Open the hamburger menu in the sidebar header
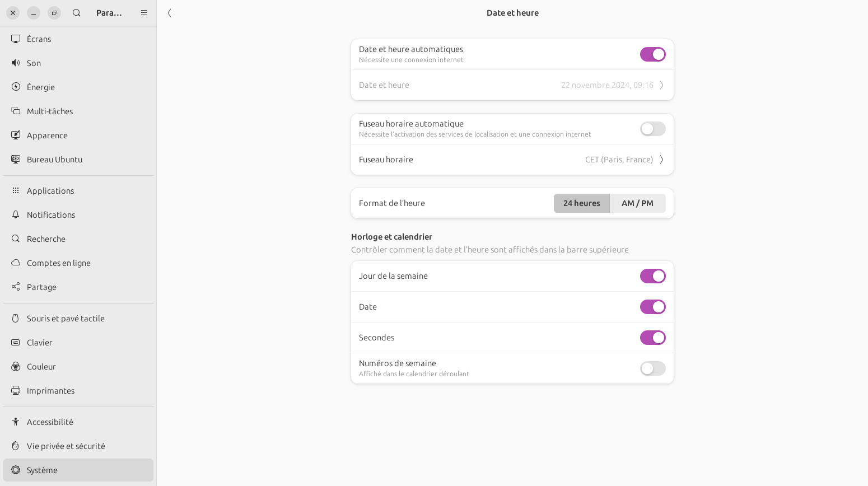The image size is (868, 486). pos(144,13)
